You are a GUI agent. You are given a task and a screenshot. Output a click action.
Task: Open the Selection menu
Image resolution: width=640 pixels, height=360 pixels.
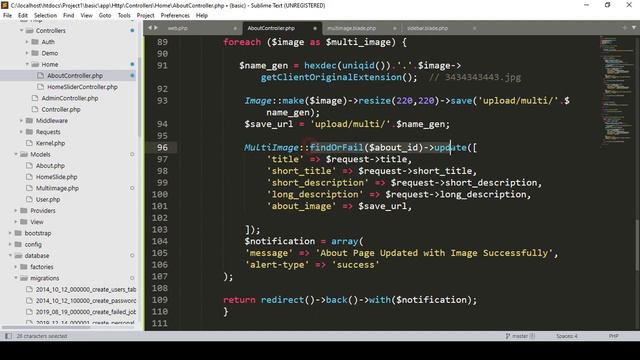45,16
